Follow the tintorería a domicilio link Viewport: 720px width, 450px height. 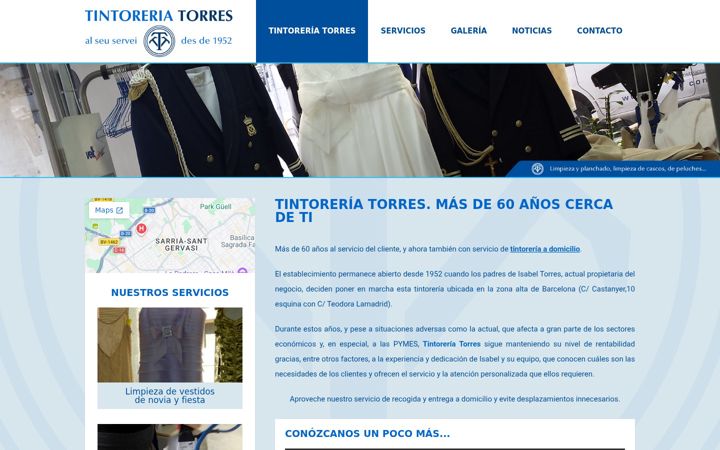click(x=545, y=249)
